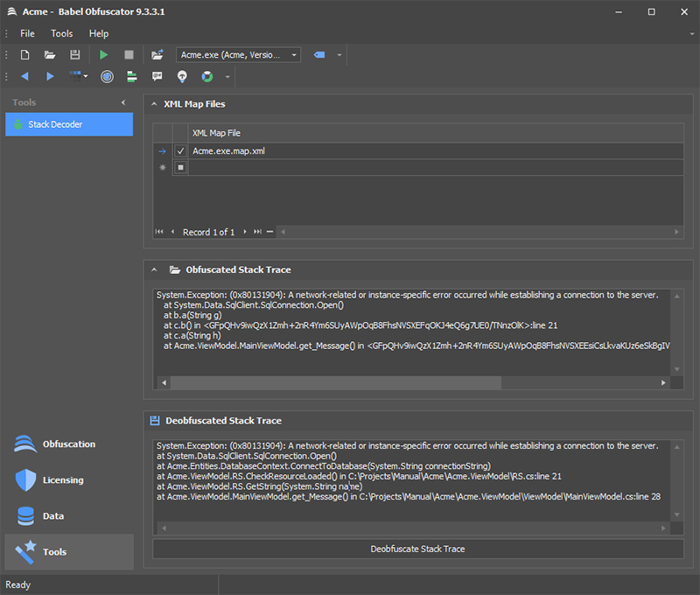Screen dimensions: 700x595
Task: Click the green circular refresh icon
Action: coord(207,77)
